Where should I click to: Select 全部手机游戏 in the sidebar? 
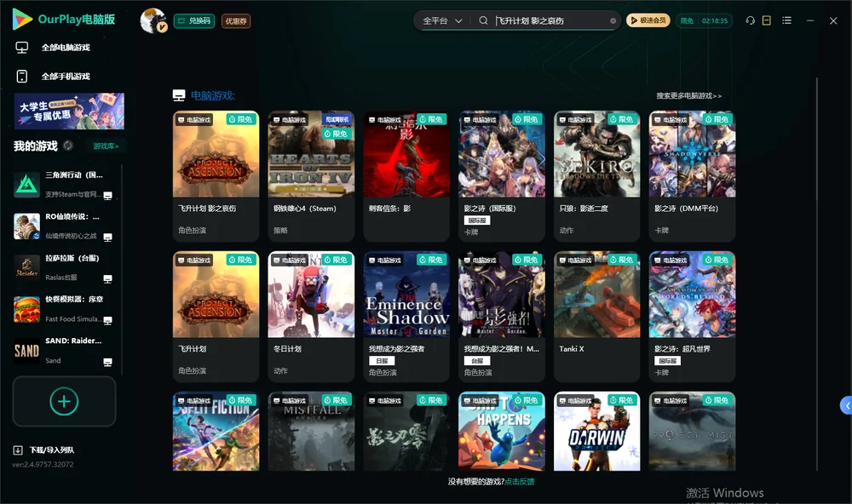(66, 76)
